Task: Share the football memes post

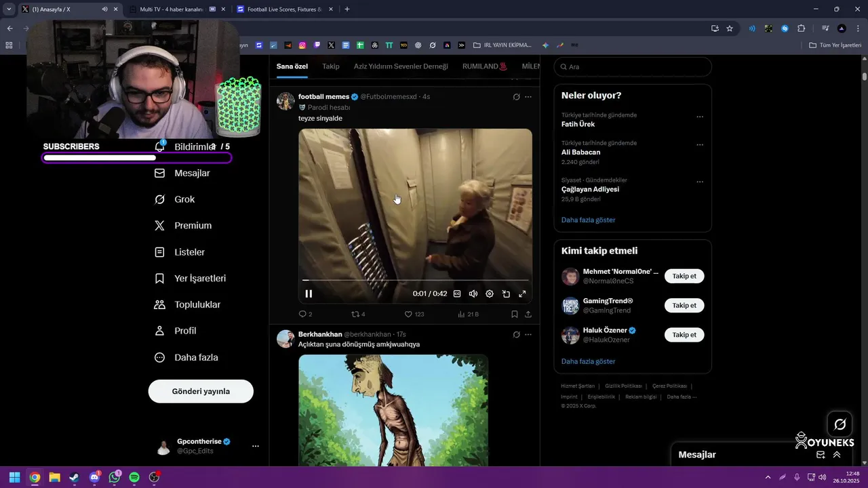Action: [x=528, y=314]
